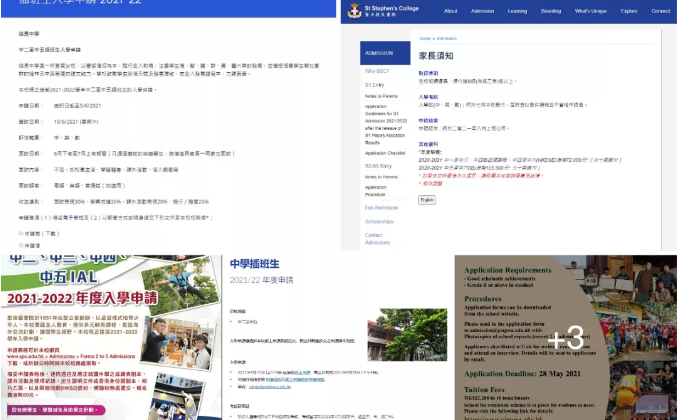Viewport: 677px width, 420px height.
Task: Click the e-form link in the application instructions
Action: pos(73,218)
